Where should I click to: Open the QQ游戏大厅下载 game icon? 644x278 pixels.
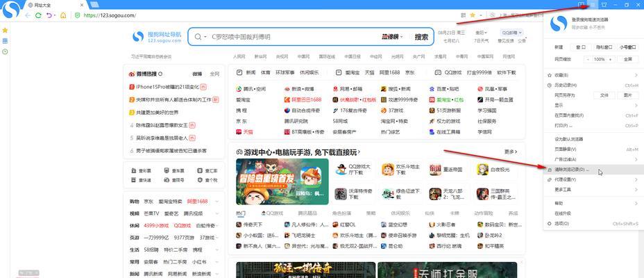(x=341, y=170)
